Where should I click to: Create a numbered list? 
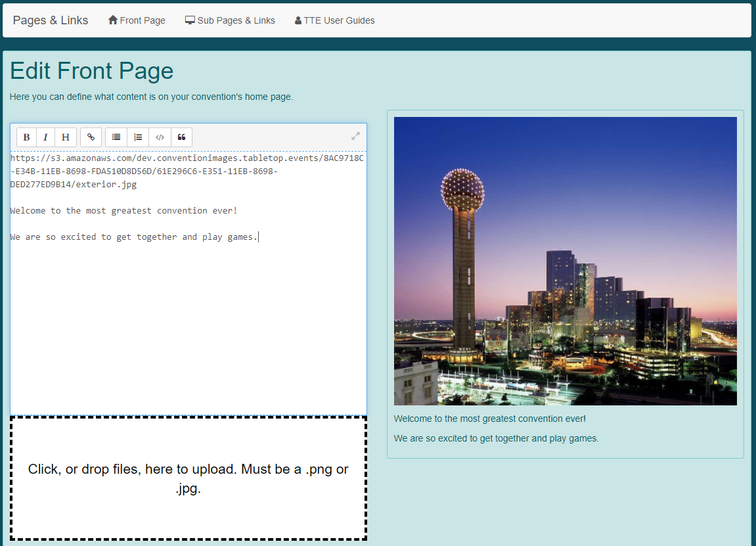click(138, 137)
